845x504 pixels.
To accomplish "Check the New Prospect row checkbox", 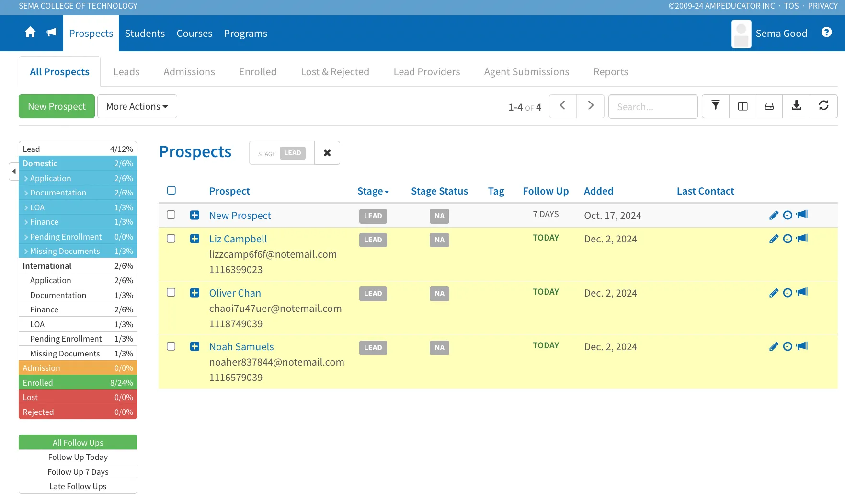I will (171, 215).
